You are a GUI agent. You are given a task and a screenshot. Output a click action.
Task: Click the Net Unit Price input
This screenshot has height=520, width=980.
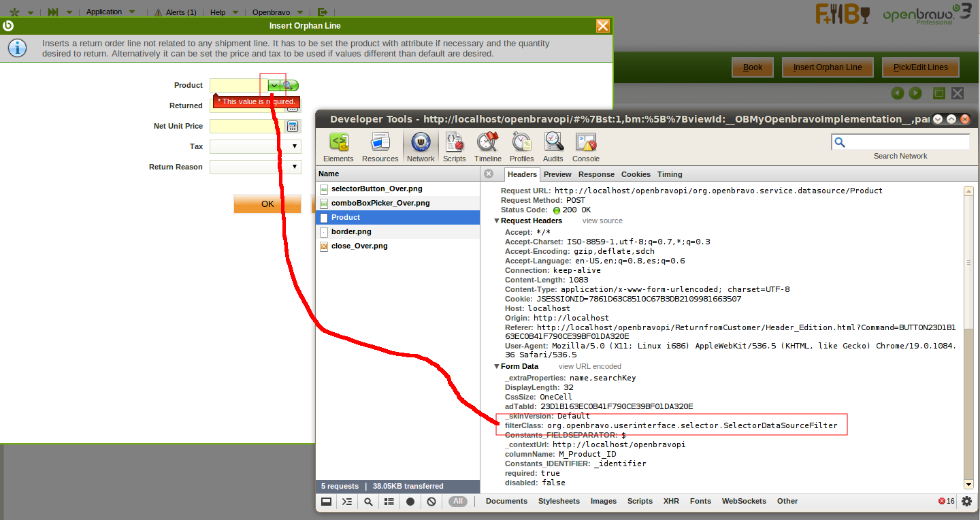click(248, 127)
